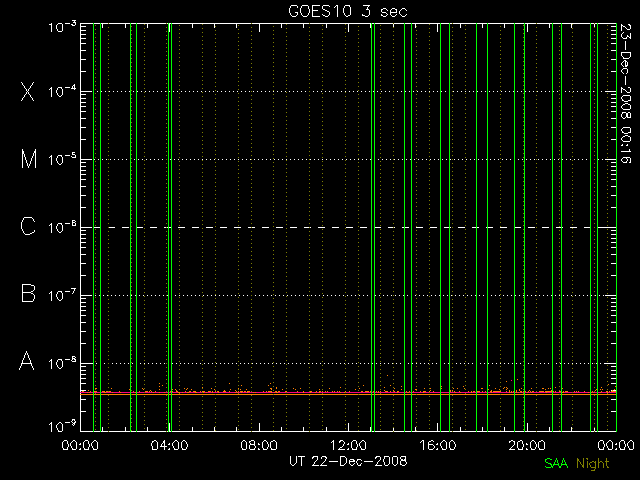Click the 10⁻⁸ y-axis tick label
This screenshot has width=640, height=480.
click(62, 363)
